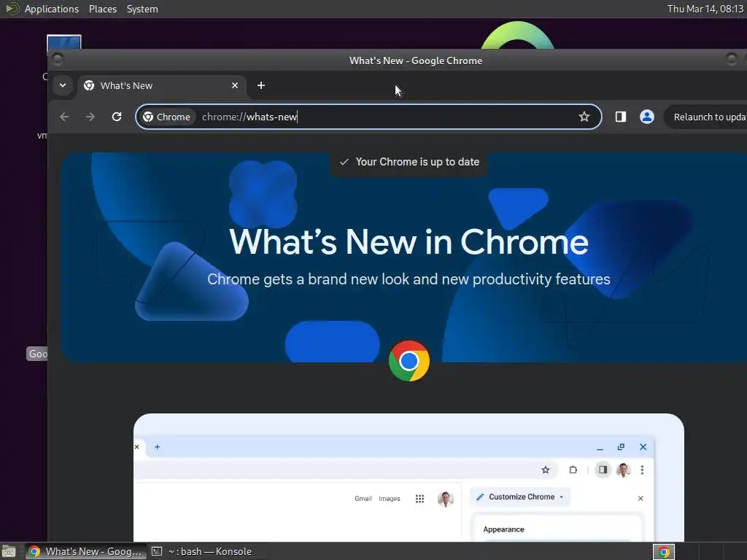This screenshot has height=560, width=747.
Task: Open Chrome's side panel icon
Action: pos(620,117)
